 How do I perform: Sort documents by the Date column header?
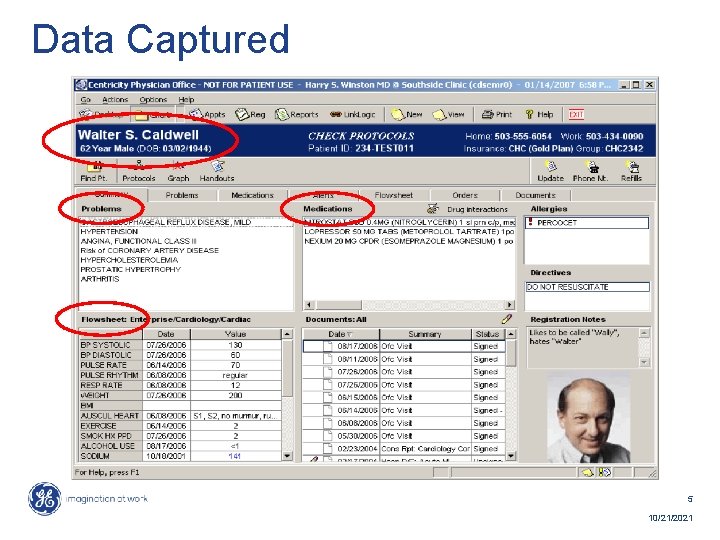[341, 334]
